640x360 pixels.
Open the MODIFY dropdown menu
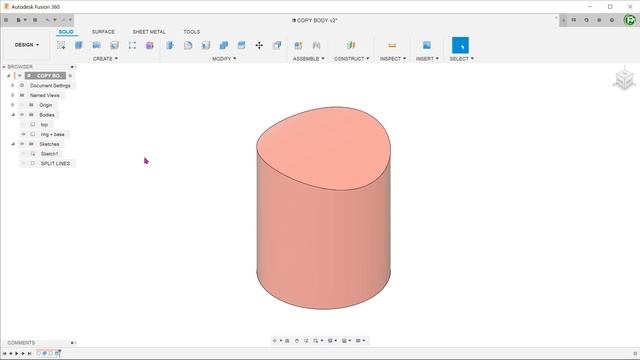(224, 59)
